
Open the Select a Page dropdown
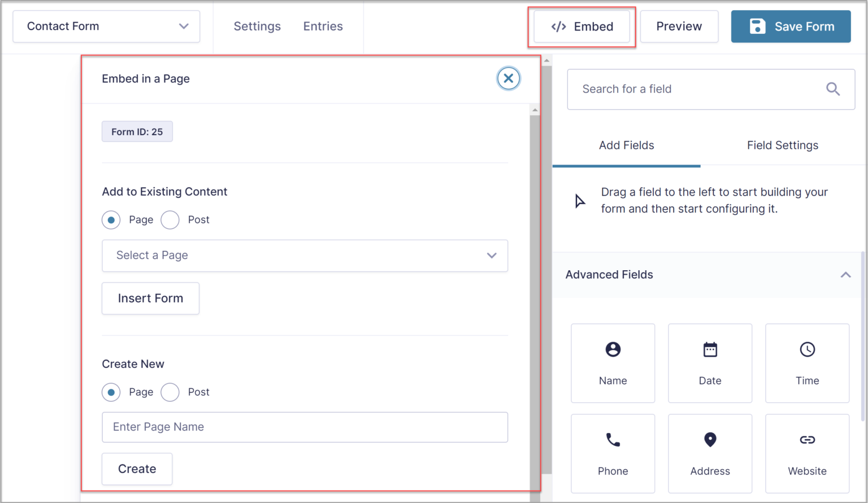[305, 255]
